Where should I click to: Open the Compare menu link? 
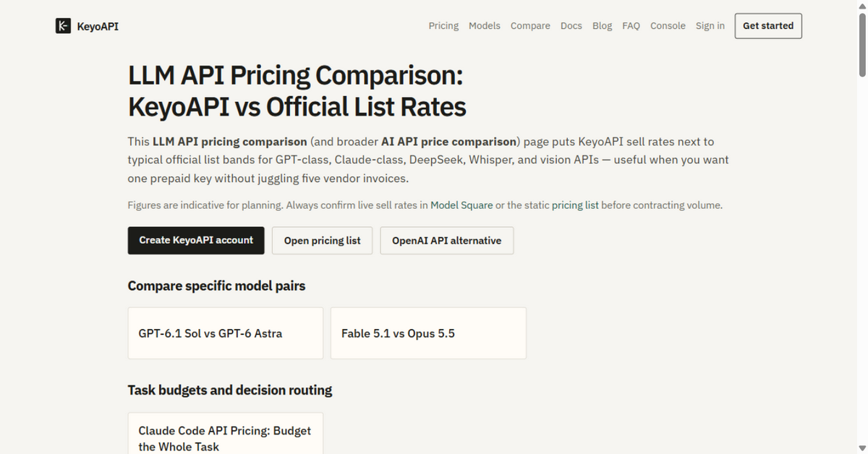pos(530,26)
